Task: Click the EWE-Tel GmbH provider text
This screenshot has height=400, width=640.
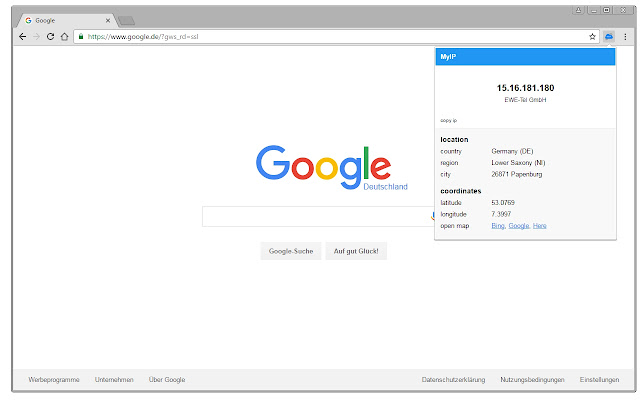Action: (525, 100)
